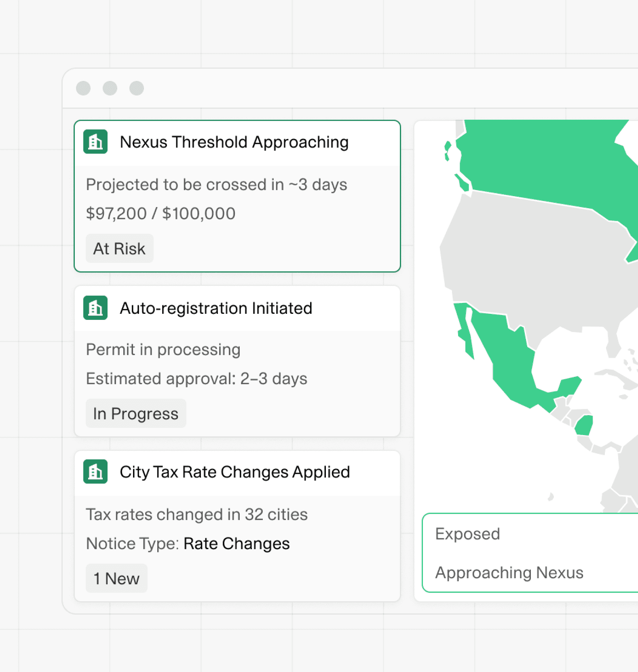The width and height of the screenshot is (638, 672).
Task: Click the Estimated approval: 2–3 days line
Action: tap(196, 379)
